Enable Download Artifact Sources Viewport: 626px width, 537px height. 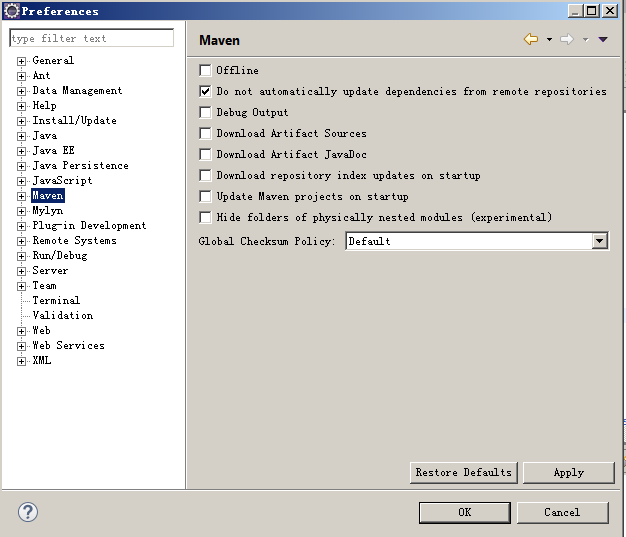pos(205,133)
